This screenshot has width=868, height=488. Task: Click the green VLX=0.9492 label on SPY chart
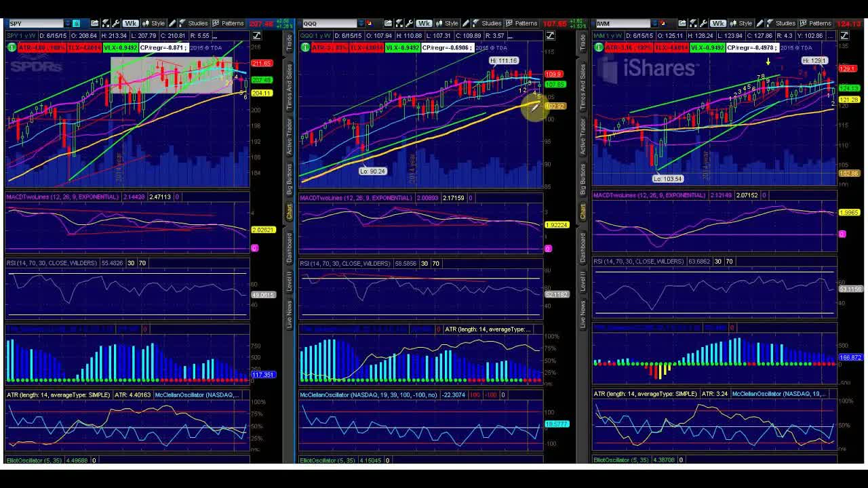[x=120, y=47]
